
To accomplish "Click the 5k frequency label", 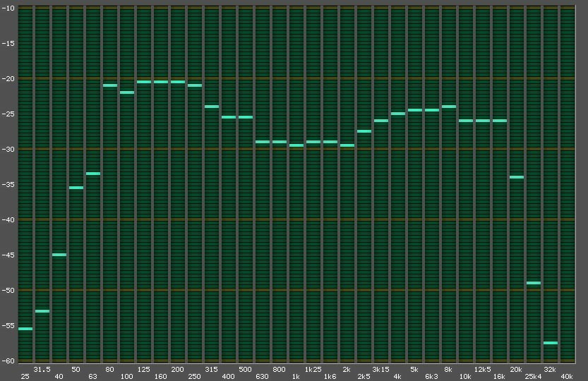I will 414,370.
